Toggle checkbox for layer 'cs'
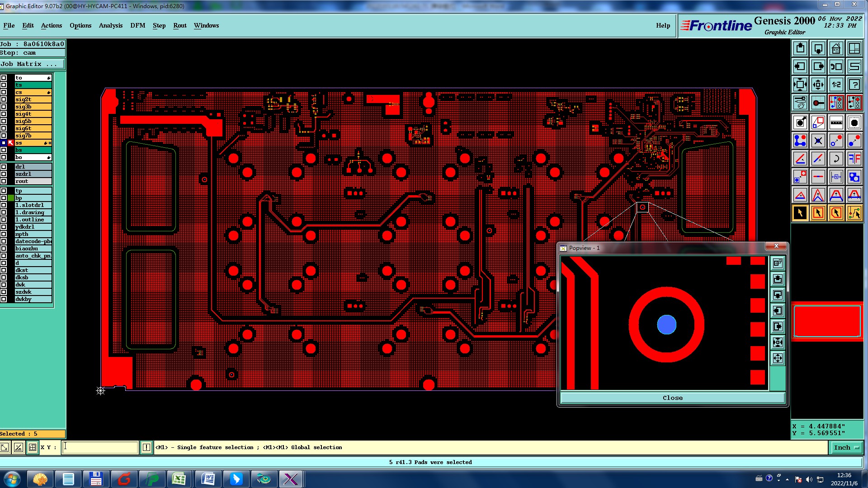868x488 pixels. pos(4,92)
